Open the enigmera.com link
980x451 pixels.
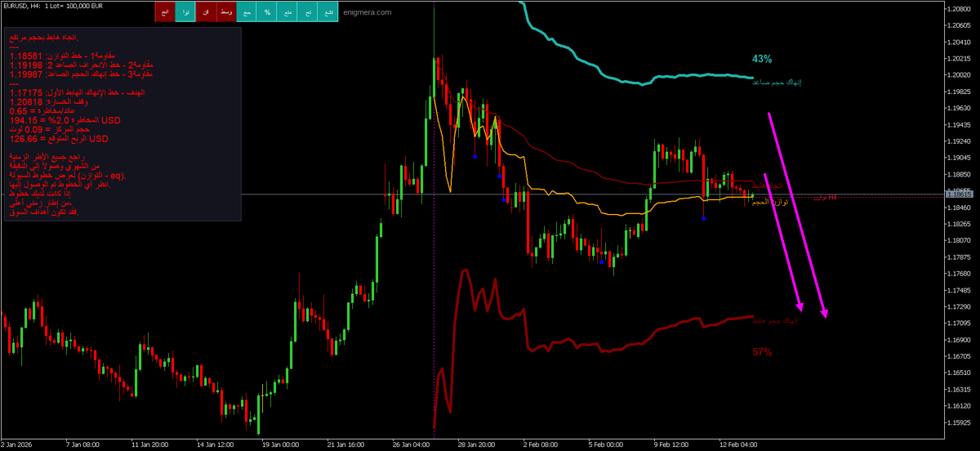(x=367, y=12)
